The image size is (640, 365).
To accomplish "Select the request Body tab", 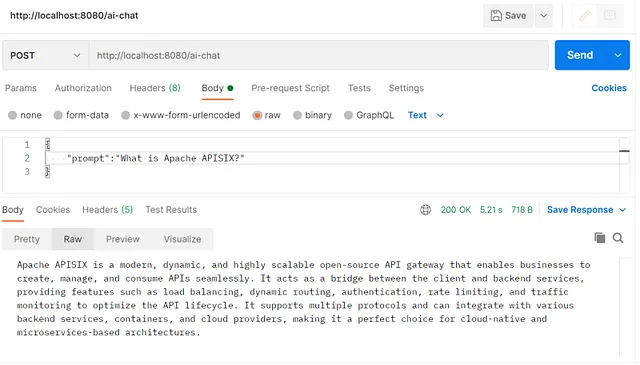I will 217,88.
